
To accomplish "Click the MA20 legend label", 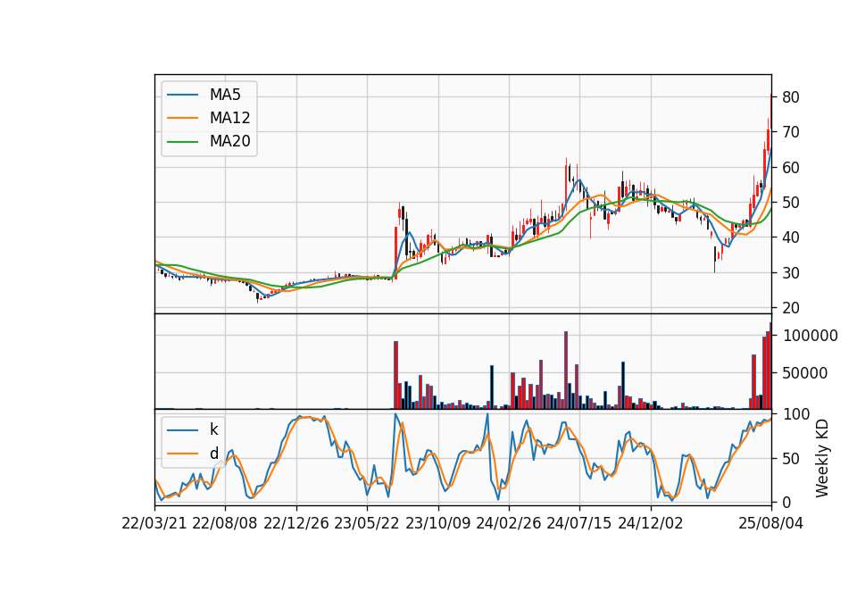I will [229, 142].
